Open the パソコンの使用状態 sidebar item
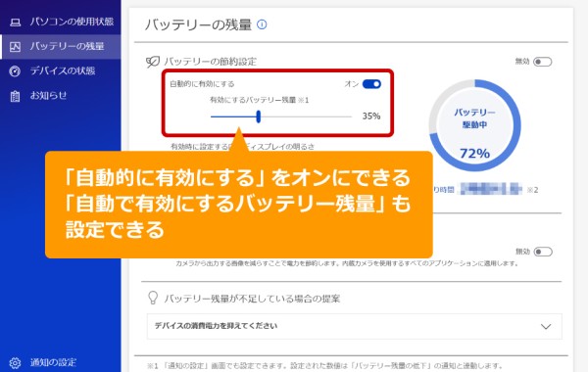The image size is (588, 372). pyautogui.click(x=61, y=22)
